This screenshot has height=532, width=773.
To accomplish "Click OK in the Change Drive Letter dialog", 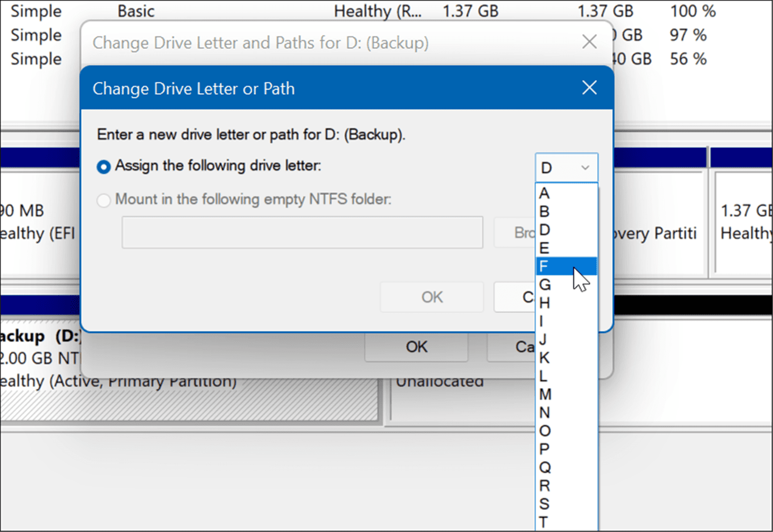I will coord(431,297).
